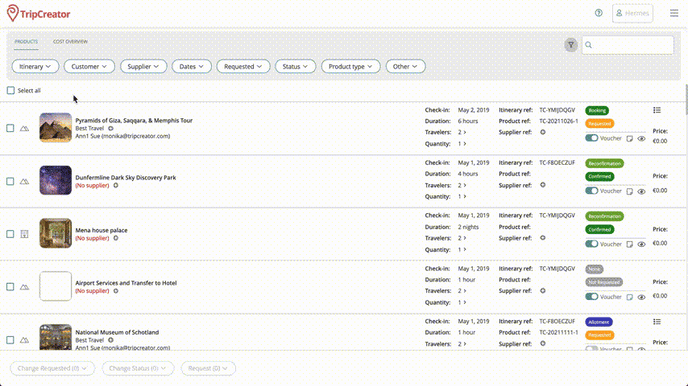
Task: Open the Product type filter dropdown
Action: (351, 66)
